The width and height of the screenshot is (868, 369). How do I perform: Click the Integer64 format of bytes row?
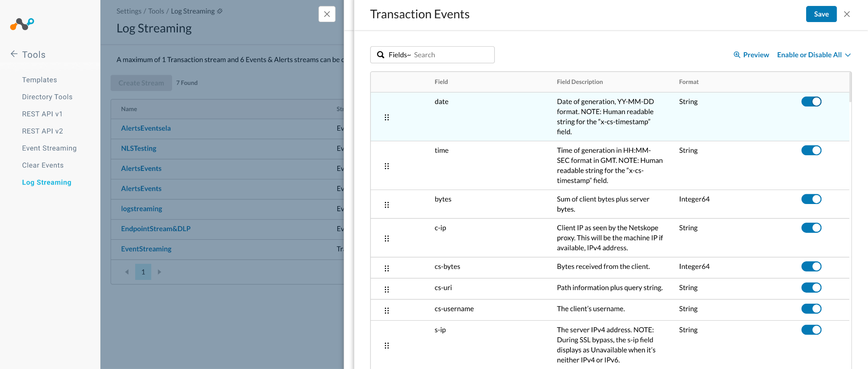694,199
